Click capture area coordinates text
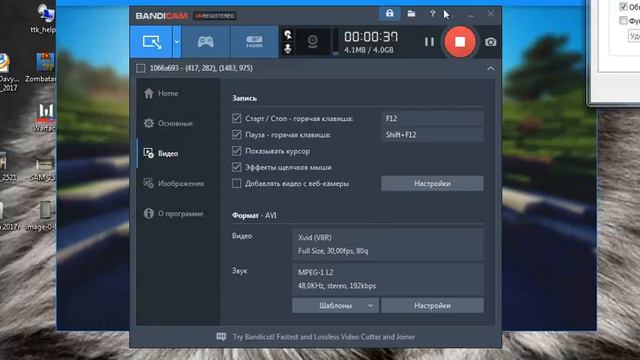The image size is (640, 360). [201, 68]
